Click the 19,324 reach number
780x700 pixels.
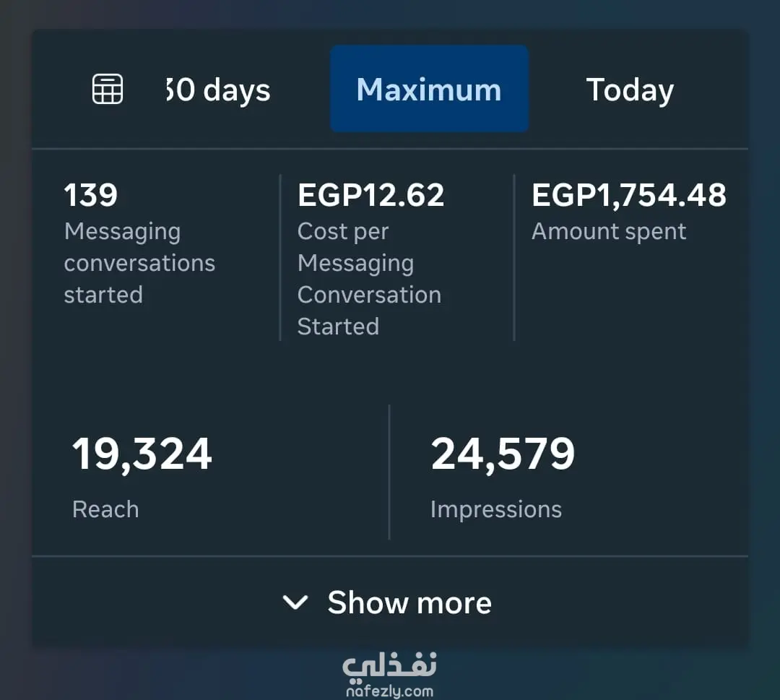click(x=142, y=454)
